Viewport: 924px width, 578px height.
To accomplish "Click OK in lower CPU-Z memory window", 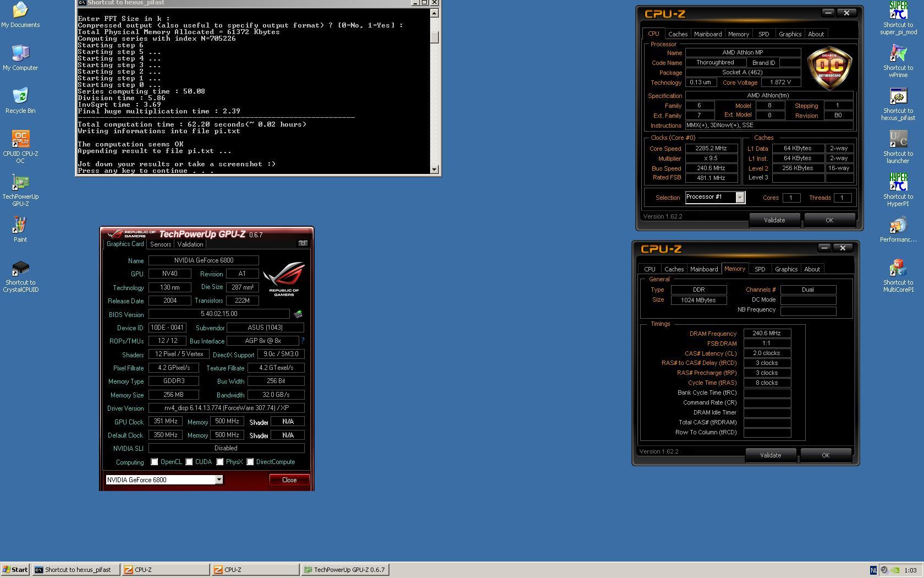I will (x=826, y=455).
